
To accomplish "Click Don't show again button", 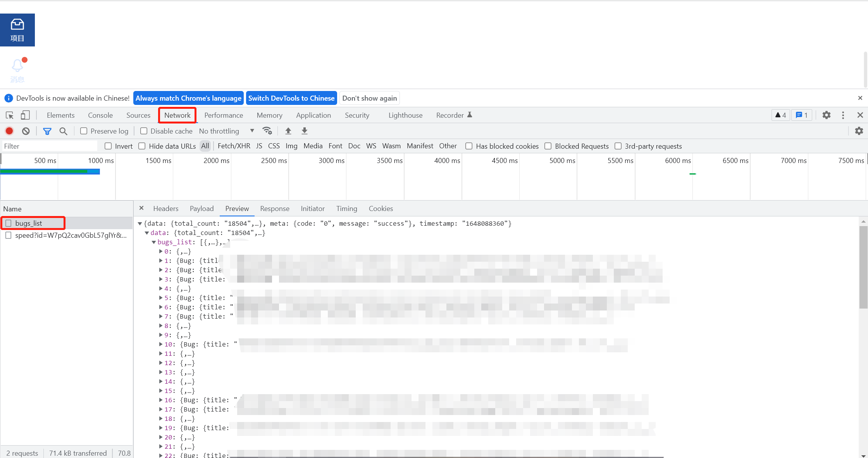I will [x=369, y=98].
